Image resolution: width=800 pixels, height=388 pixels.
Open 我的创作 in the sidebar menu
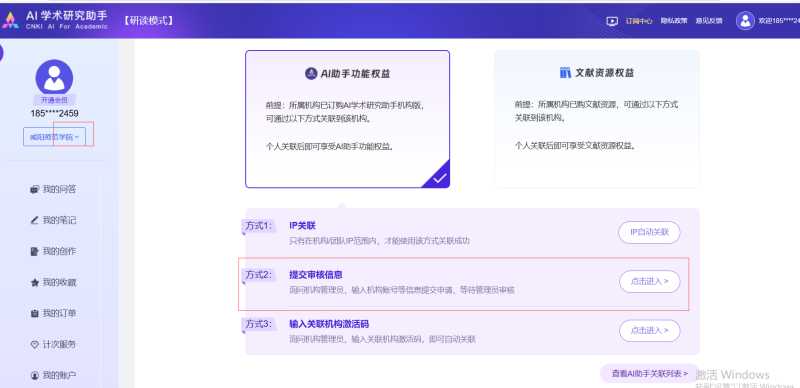53,252
